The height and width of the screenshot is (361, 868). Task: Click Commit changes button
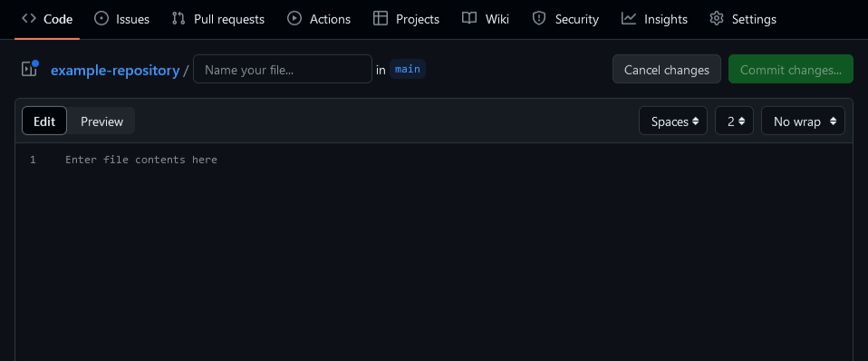(790, 69)
